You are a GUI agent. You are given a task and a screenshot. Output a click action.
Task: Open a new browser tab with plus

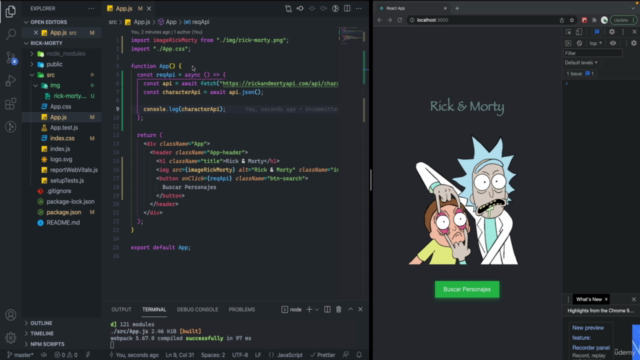point(457,8)
